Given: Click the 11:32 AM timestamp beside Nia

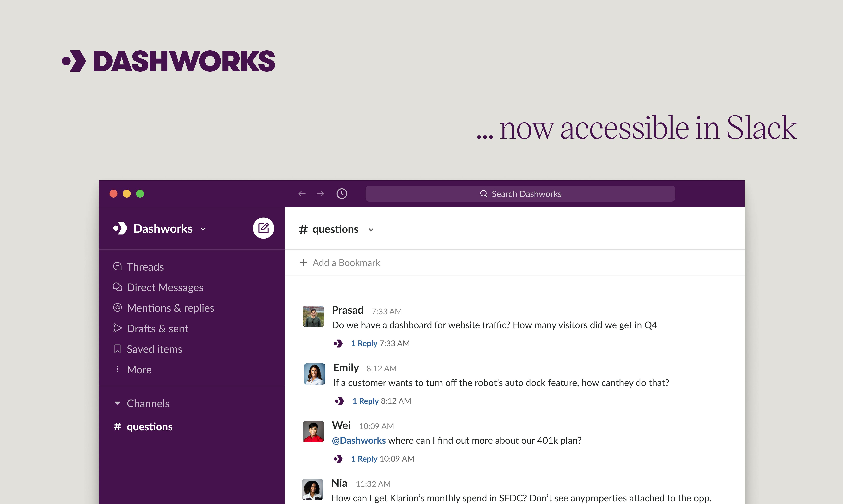Looking at the screenshot, I should tap(373, 484).
